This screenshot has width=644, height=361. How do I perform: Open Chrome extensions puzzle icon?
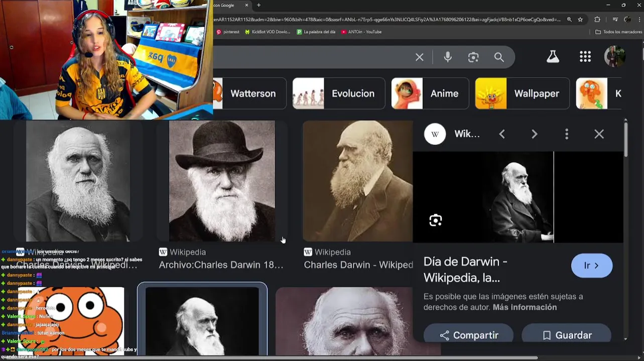[x=597, y=20]
